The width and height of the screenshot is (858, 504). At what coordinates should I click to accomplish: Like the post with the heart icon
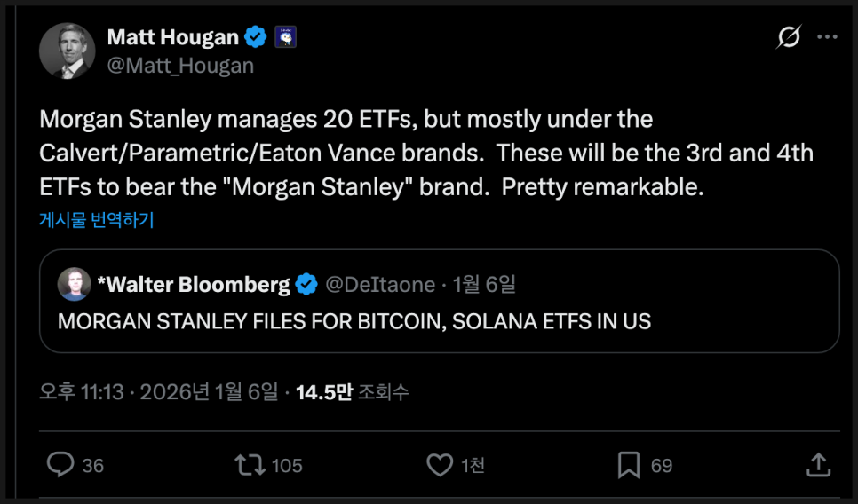tap(440, 465)
